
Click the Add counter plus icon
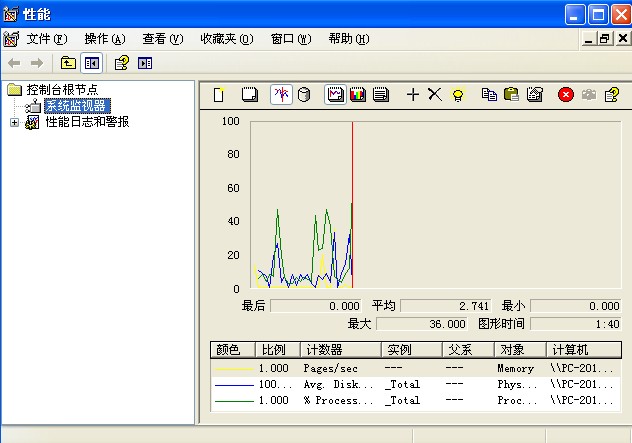click(x=412, y=94)
